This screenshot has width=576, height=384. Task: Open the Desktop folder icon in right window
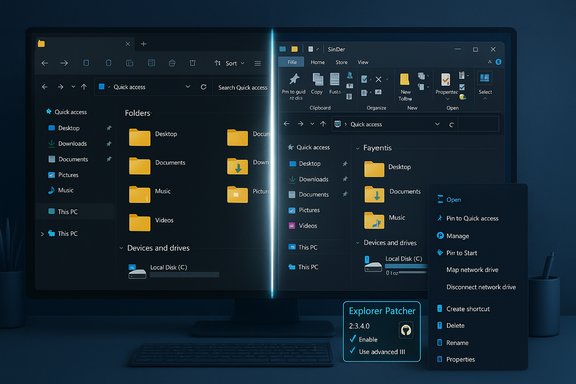[x=374, y=169]
